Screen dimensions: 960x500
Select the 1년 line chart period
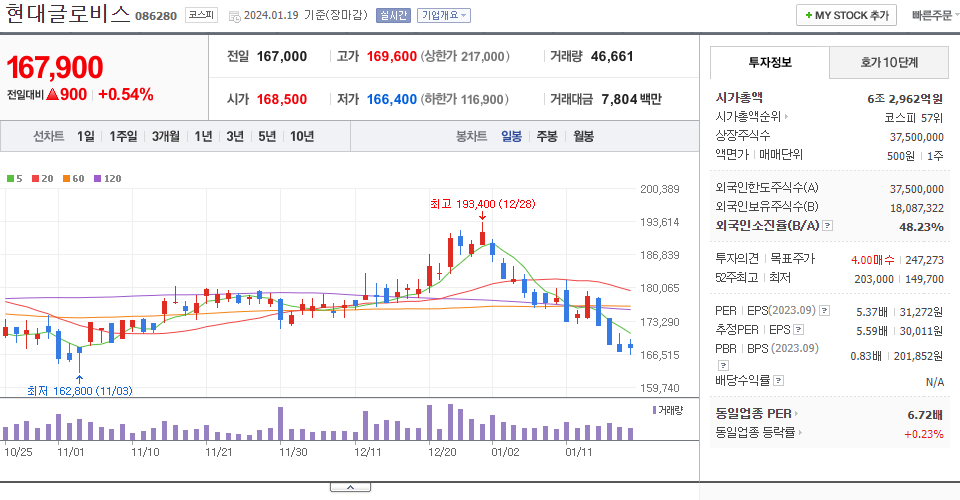coord(203,136)
